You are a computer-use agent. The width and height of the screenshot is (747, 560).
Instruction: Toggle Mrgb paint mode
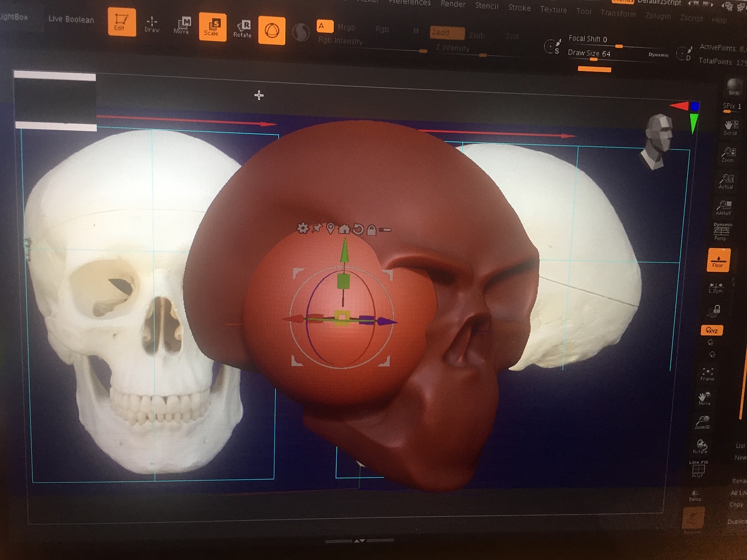tap(346, 28)
